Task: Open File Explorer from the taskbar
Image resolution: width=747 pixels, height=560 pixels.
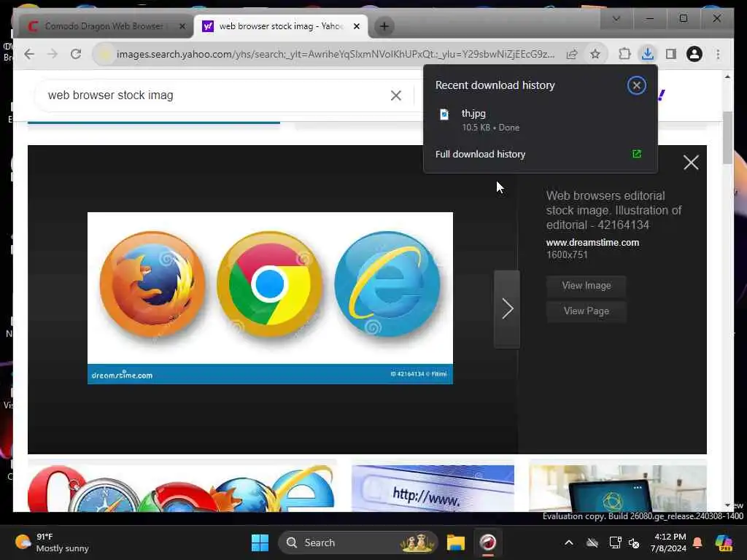Action: point(455,542)
